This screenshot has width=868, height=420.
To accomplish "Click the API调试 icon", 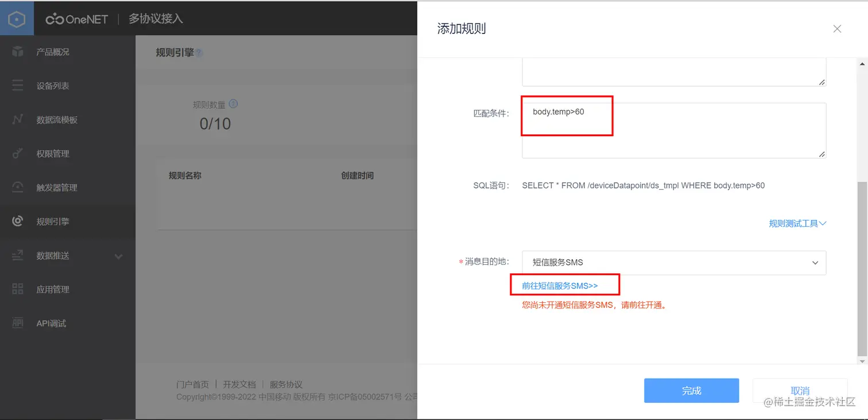I will click(x=18, y=323).
